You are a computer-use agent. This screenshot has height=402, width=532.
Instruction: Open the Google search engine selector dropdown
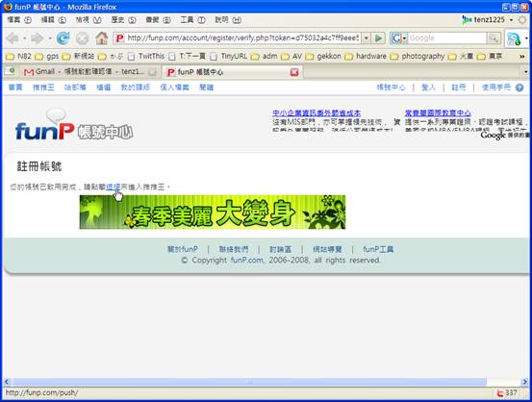click(398, 38)
